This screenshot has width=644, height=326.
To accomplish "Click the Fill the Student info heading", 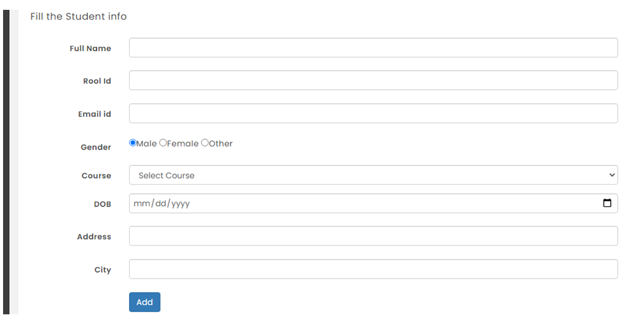I will (79, 17).
